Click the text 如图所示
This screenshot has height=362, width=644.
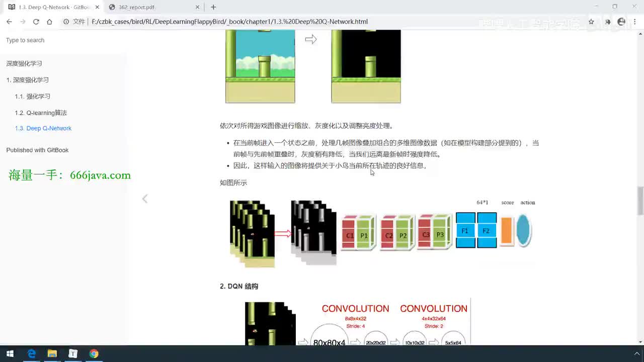click(233, 183)
